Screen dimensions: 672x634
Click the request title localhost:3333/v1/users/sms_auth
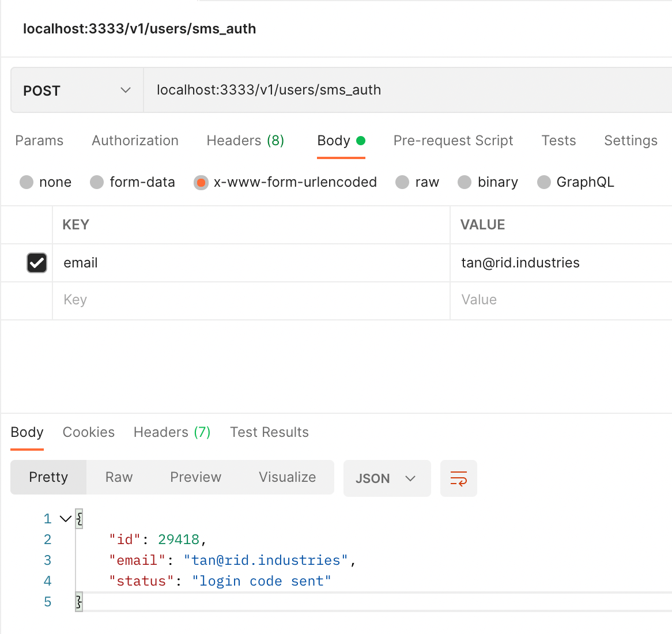[139, 29]
